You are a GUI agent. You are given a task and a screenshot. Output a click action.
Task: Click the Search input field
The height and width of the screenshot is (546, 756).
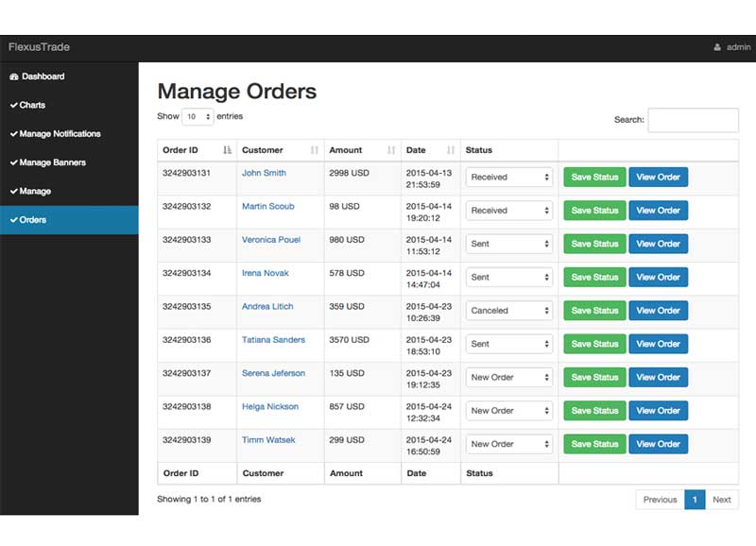pyautogui.click(x=693, y=120)
